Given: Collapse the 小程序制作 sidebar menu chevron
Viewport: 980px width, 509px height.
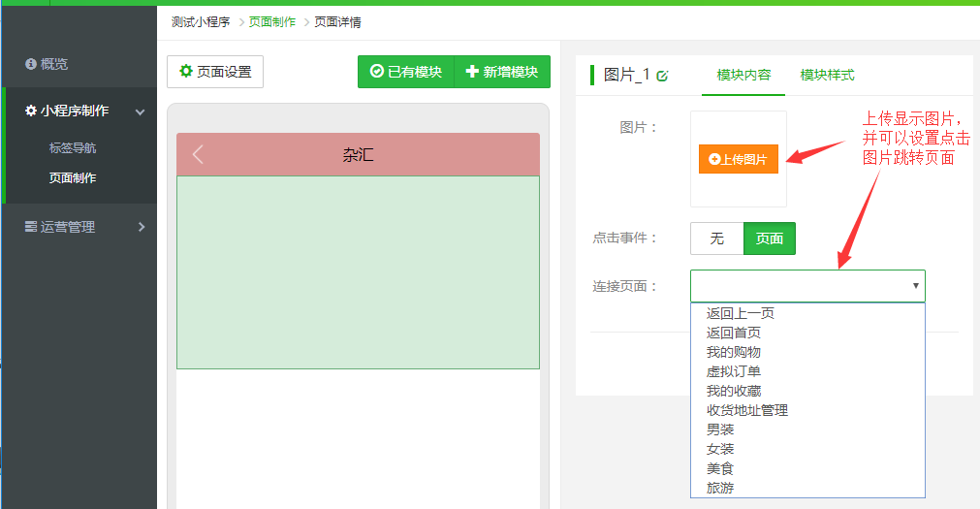Looking at the screenshot, I should [141, 112].
